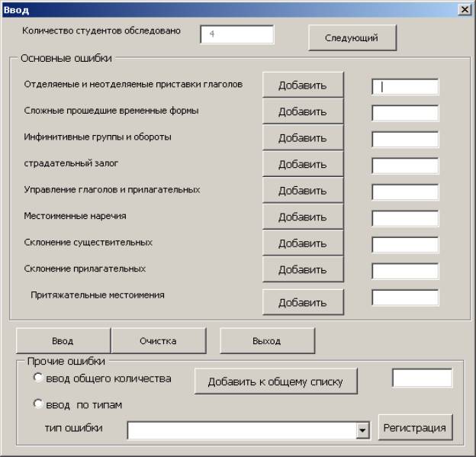
Task: Click the Ввод button
Action: coord(63,341)
